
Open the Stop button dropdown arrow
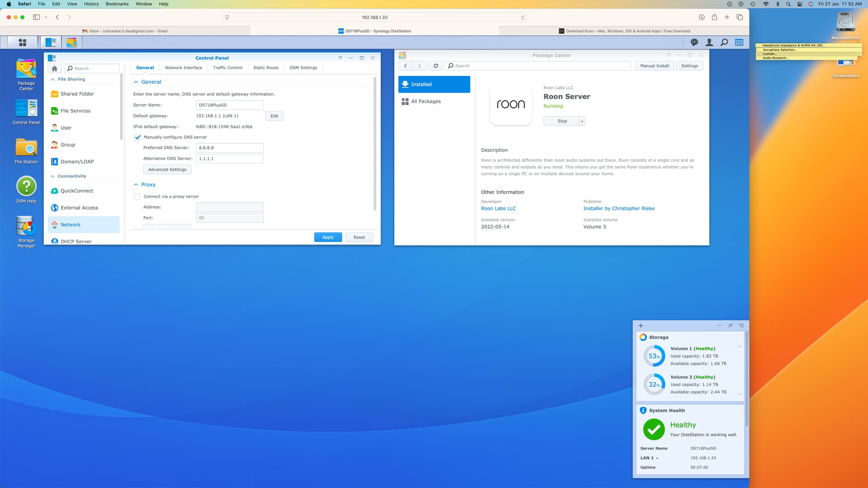582,121
